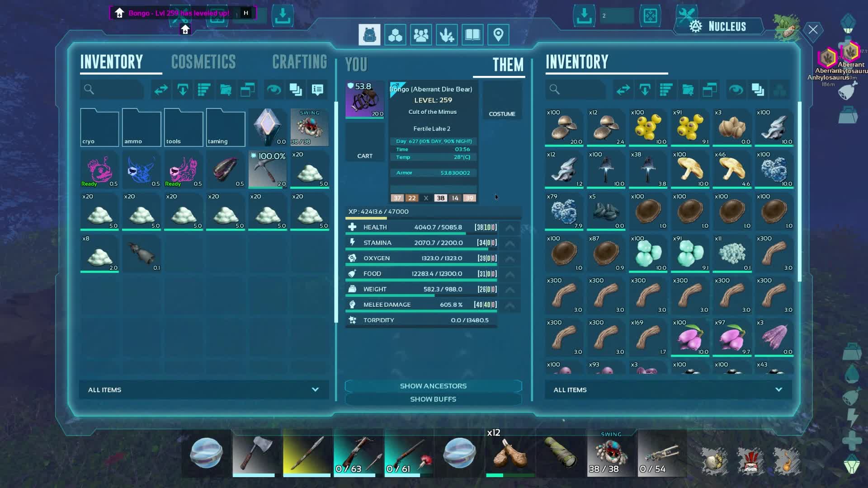Select the x79 blue gem stack

pos(564,211)
